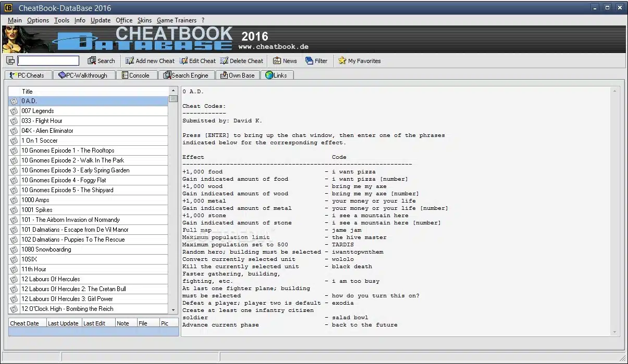Click the icon beside 04X - Alien Eliminator

14,131
